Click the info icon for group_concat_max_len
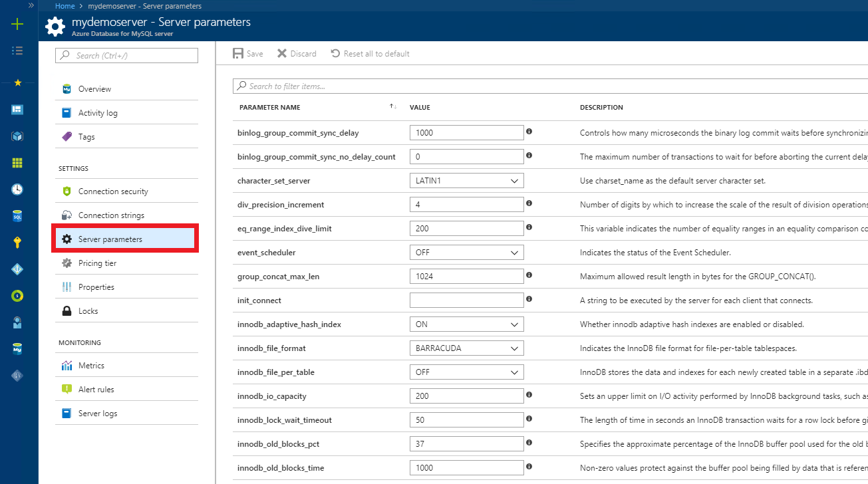The height and width of the screenshot is (484, 868). (x=529, y=275)
